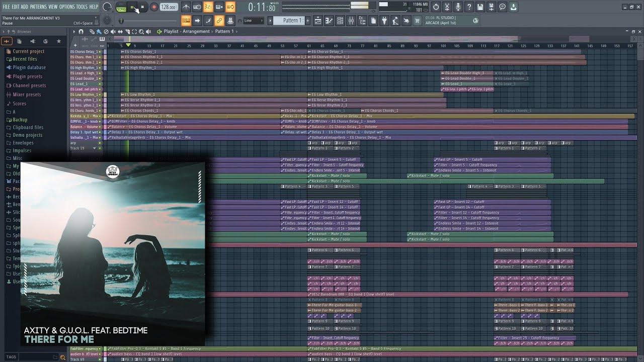Expand the Current project folder

[29, 51]
